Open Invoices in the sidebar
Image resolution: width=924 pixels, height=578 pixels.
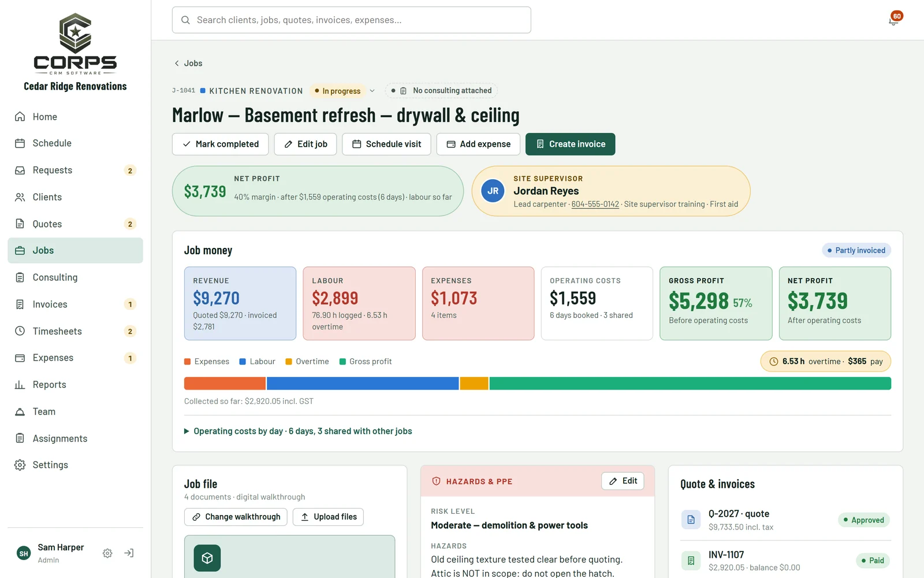tap(75, 304)
